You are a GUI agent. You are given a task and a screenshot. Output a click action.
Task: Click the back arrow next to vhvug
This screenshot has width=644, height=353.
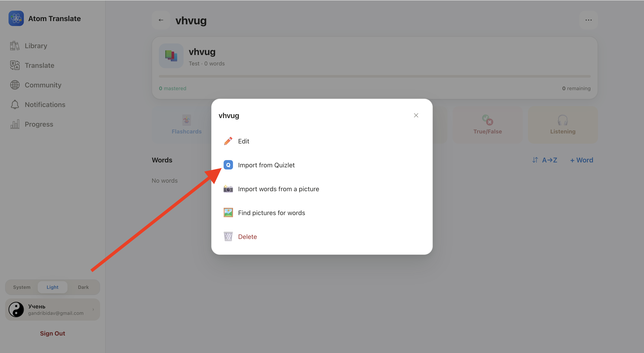click(161, 20)
